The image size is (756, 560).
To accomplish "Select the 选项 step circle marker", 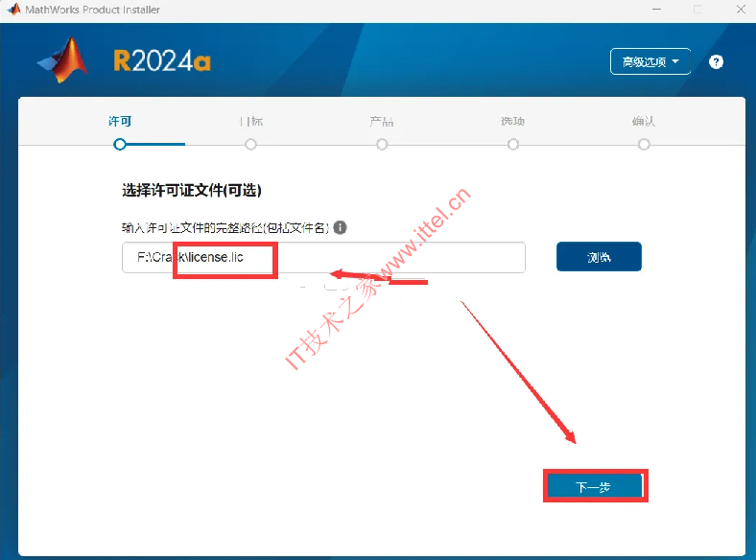I will [x=513, y=144].
